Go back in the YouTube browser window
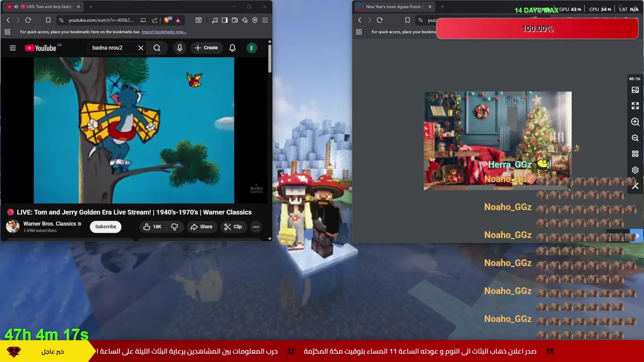 [x=8, y=20]
